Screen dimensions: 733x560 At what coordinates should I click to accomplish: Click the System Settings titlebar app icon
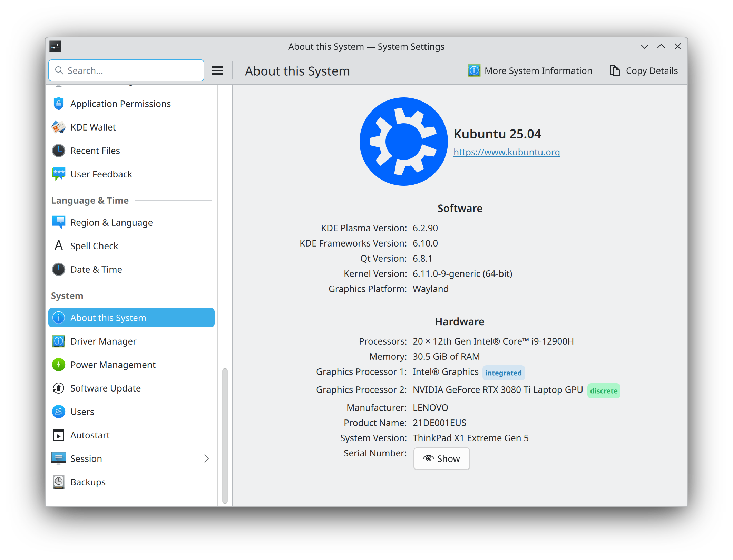tap(55, 46)
